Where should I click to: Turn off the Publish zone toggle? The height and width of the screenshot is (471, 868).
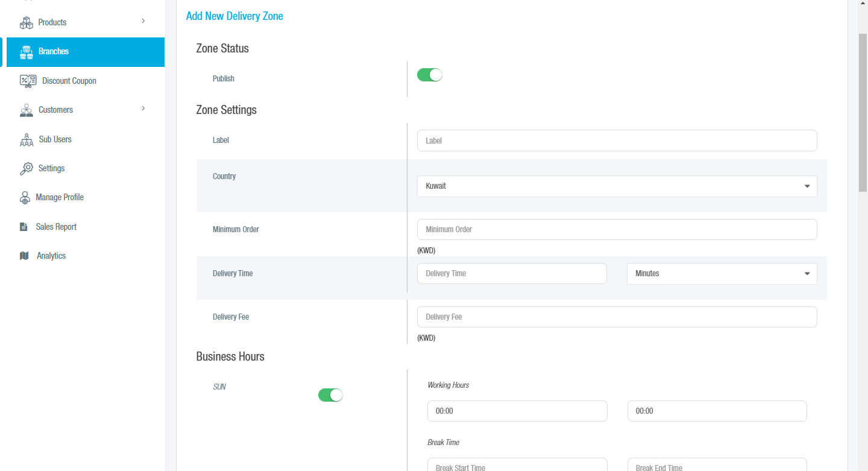(x=430, y=75)
